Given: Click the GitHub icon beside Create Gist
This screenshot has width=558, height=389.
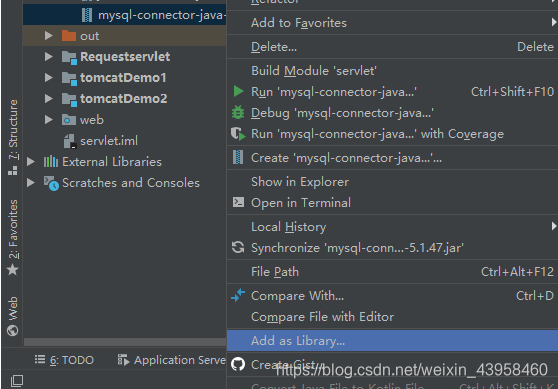Looking at the screenshot, I should (238, 364).
